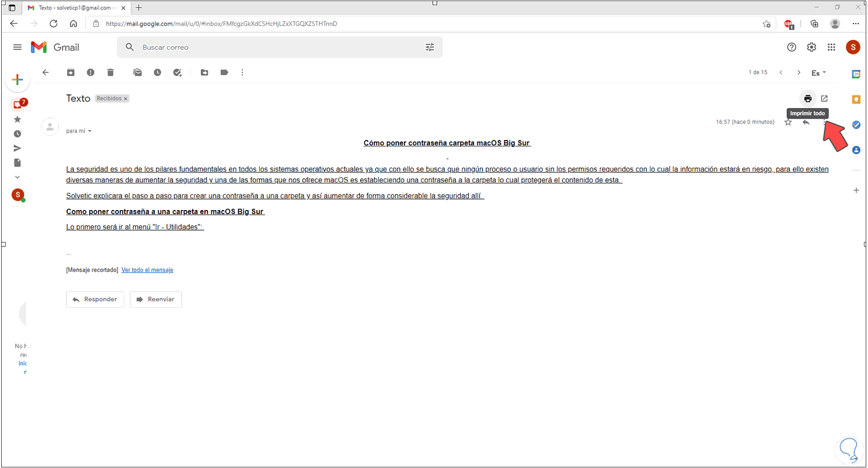Screen dimensions: 868x468
Task: Go to the browser Home page
Action: pos(73,24)
